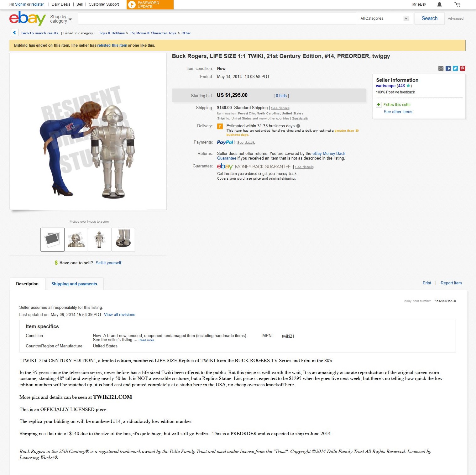Select the Description tab
476x475 pixels.
[x=27, y=284]
